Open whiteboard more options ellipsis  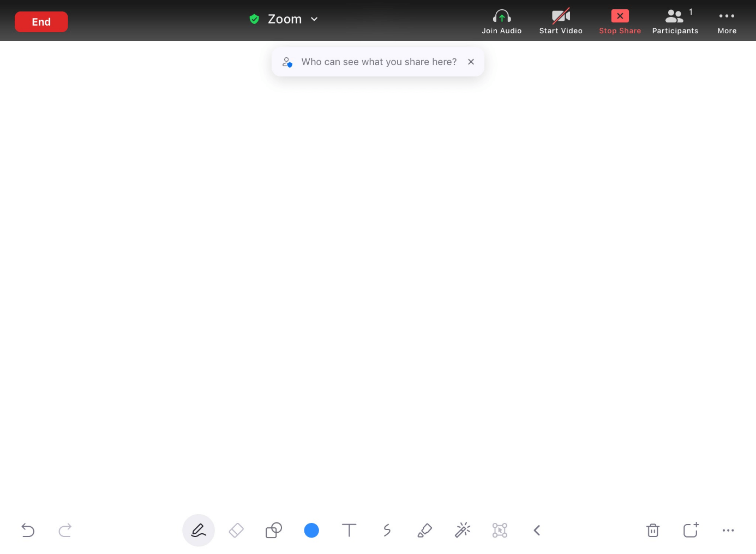coord(728,530)
